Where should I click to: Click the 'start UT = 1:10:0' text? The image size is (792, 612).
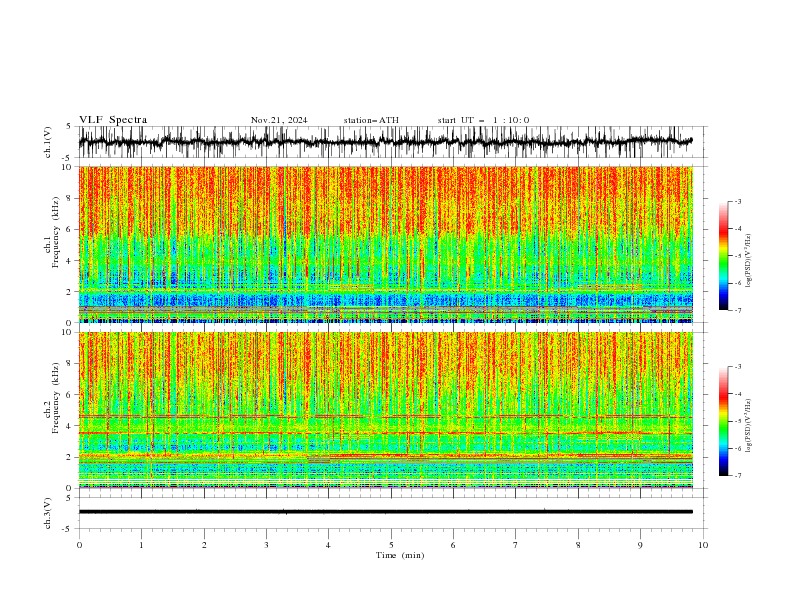[x=483, y=120]
